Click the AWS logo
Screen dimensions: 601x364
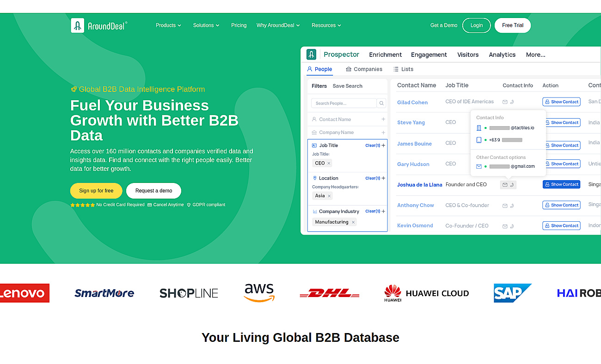(x=259, y=293)
